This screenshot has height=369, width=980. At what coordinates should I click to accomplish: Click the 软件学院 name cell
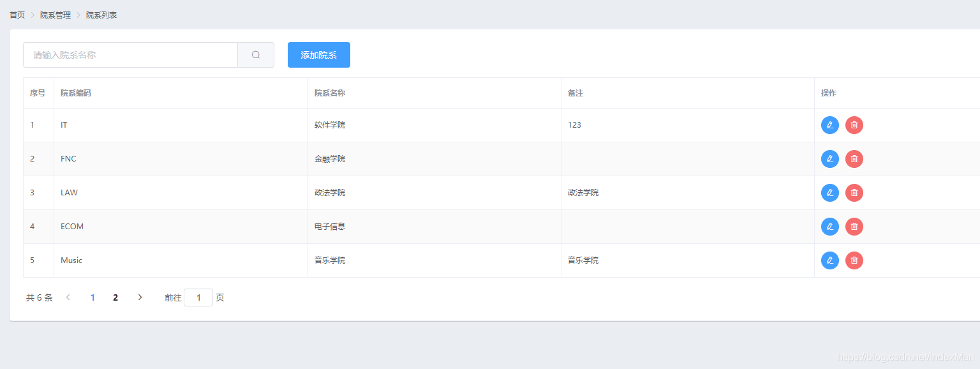434,125
